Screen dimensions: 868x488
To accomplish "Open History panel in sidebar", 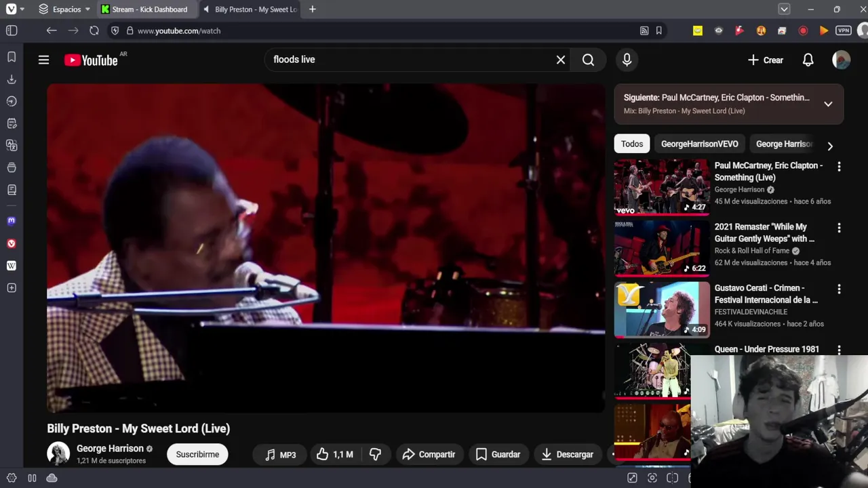I will 12,101.
